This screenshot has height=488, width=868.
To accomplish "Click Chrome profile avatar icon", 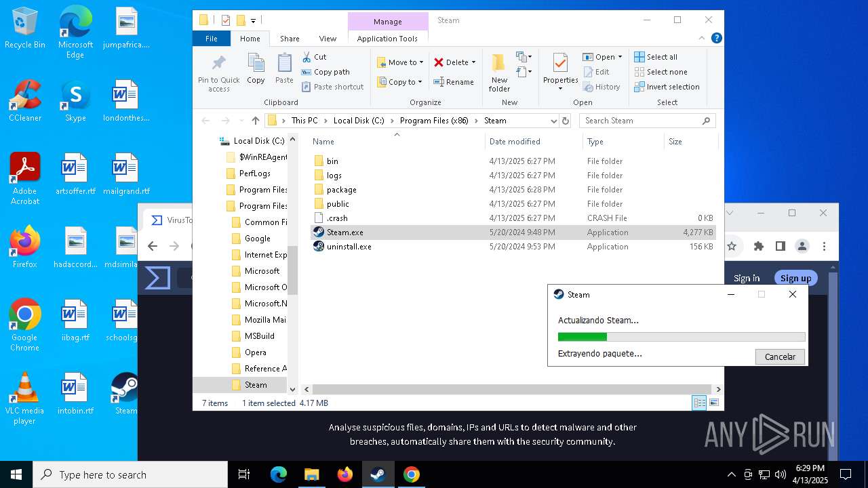I will 802,246.
